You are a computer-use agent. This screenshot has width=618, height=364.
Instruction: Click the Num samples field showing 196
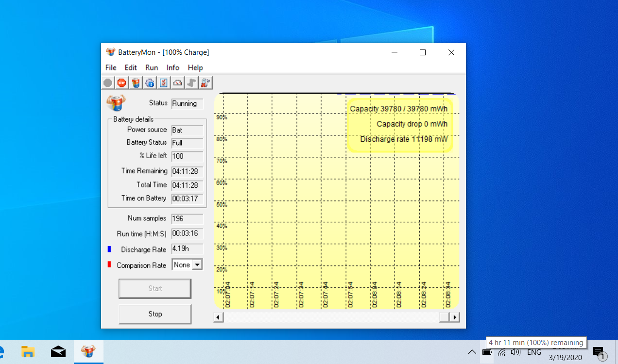187,219
